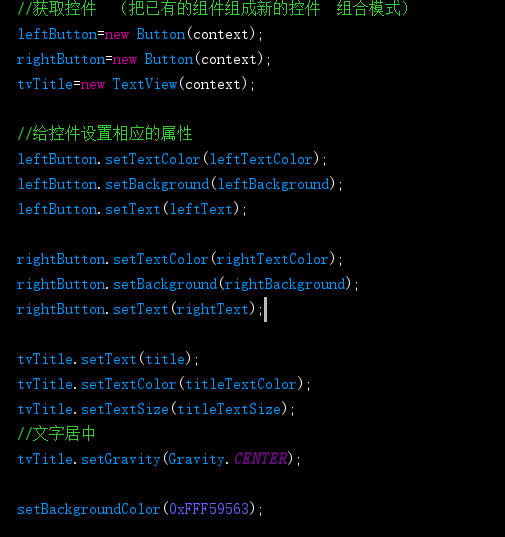Click the TextView class name
The height and width of the screenshot is (537, 505).
(x=145, y=84)
